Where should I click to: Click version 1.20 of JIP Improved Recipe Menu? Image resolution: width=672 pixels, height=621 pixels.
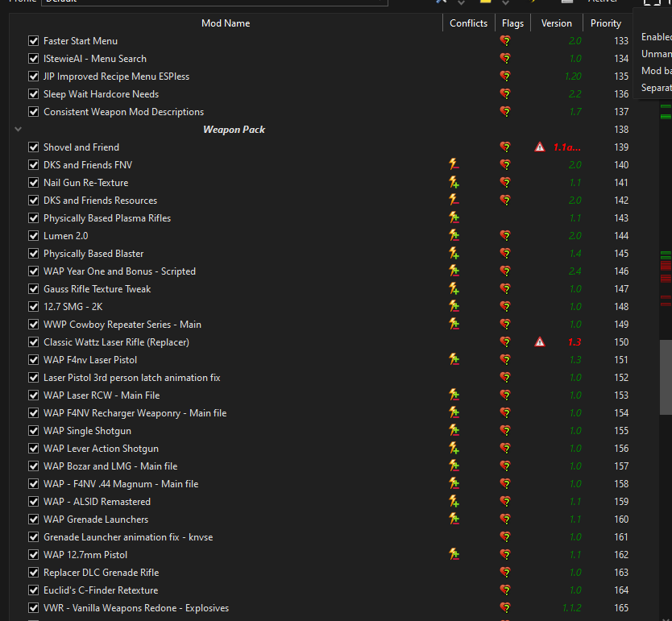(573, 77)
